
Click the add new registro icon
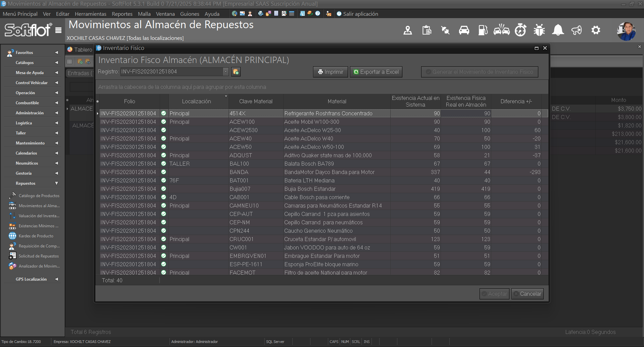click(x=236, y=72)
